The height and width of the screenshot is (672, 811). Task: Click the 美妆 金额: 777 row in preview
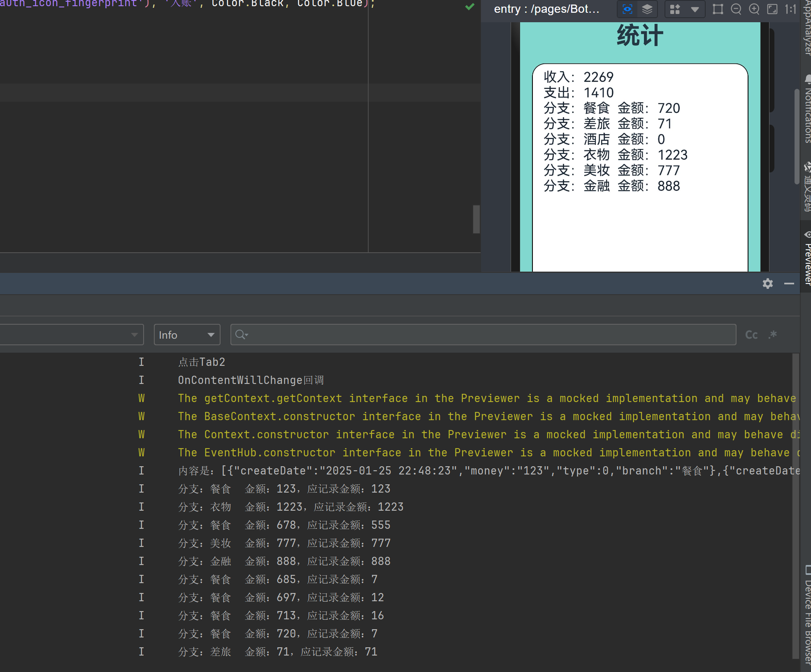click(612, 171)
